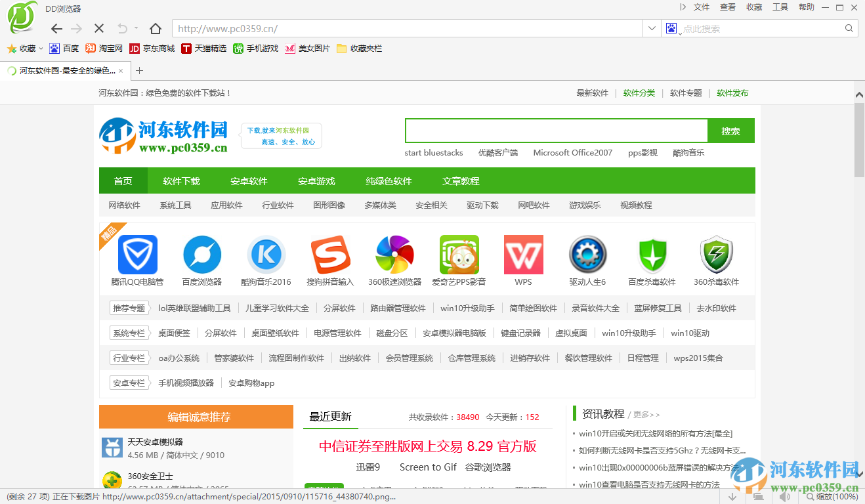Switch to the 软件下载 navigation tab
This screenshot has height=504, width=865.
coord(182,180)
